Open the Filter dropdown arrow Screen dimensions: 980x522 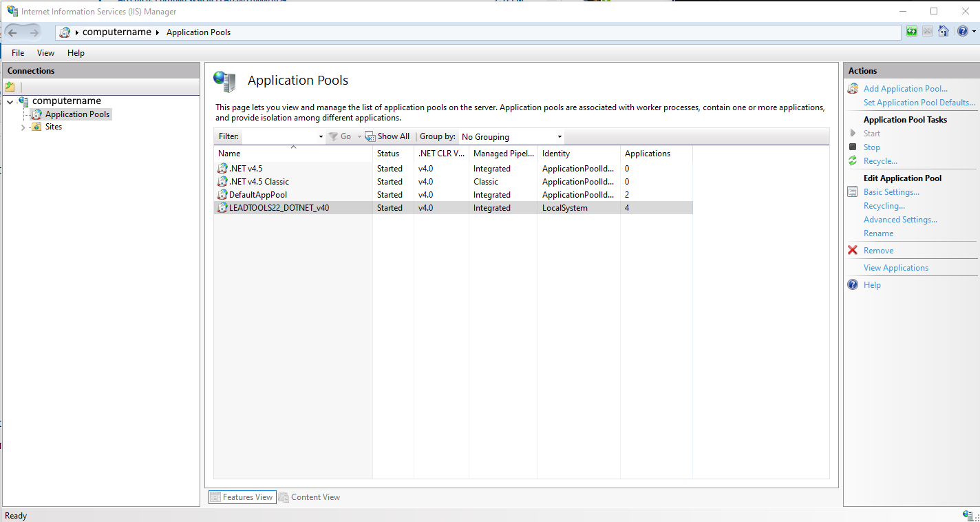pyautogui.click(x=321, y=137)
